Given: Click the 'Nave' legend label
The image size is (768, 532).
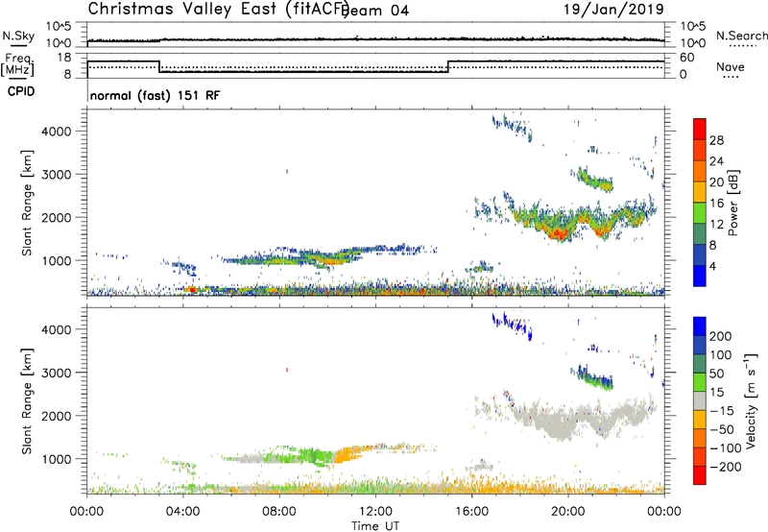Looking at the screenshot, I should coord(731,66).
